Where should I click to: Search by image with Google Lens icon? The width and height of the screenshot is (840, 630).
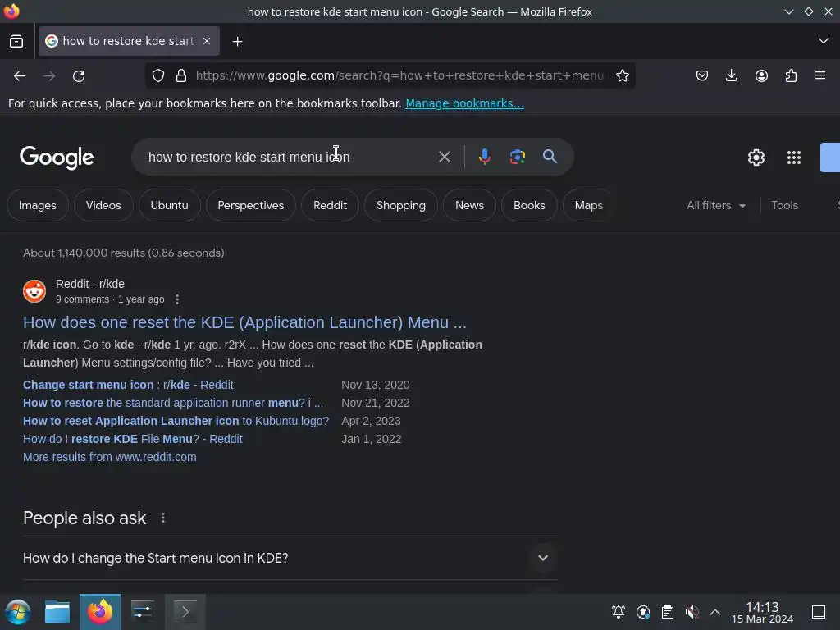517,157
